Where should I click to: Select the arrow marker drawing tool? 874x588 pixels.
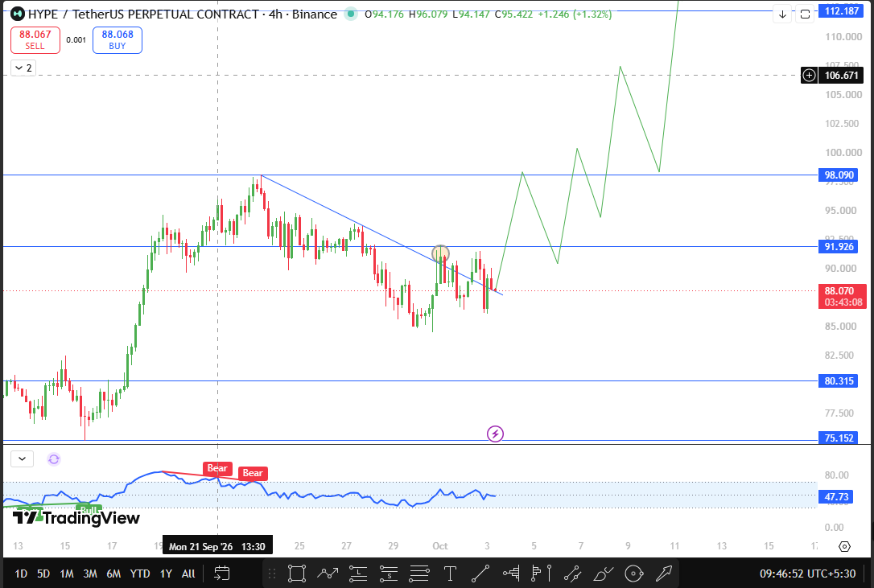click(664, 574)
